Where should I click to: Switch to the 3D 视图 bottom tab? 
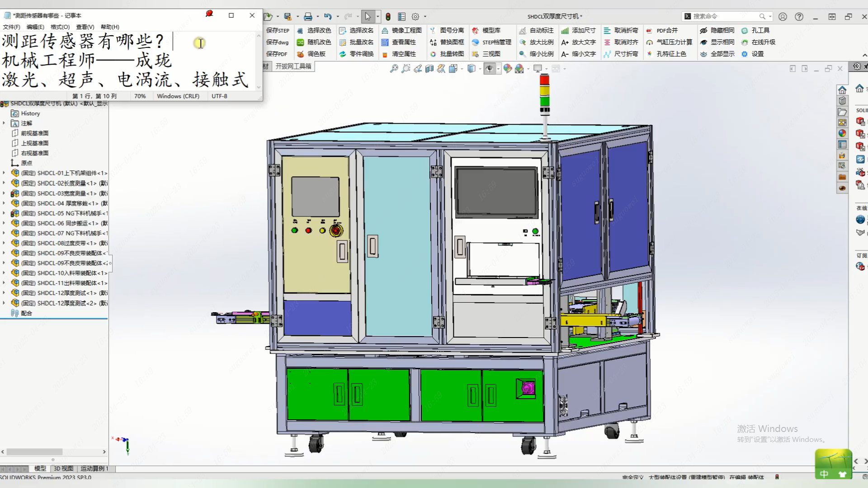[63, 469]
